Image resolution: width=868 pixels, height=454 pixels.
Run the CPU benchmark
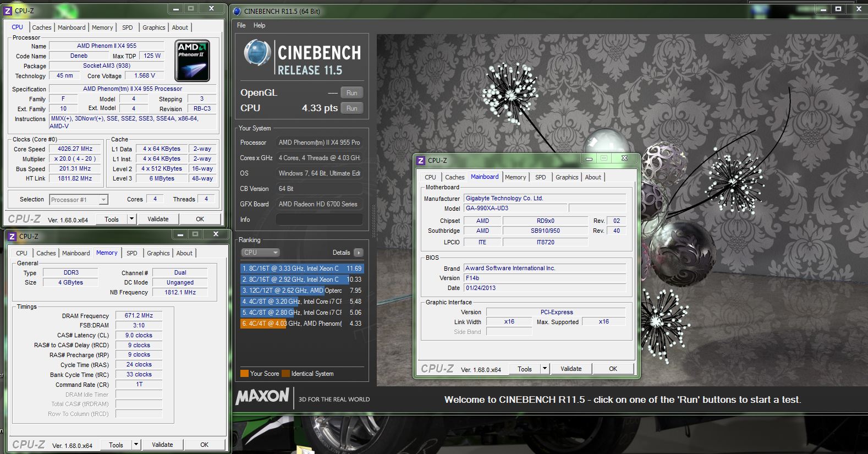(352, 108)
